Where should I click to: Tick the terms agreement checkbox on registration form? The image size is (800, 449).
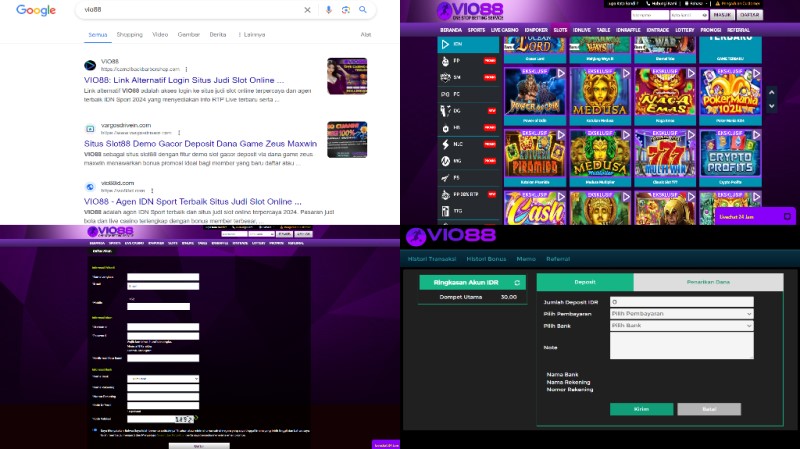pyautogui.click(x=95, y=430)
